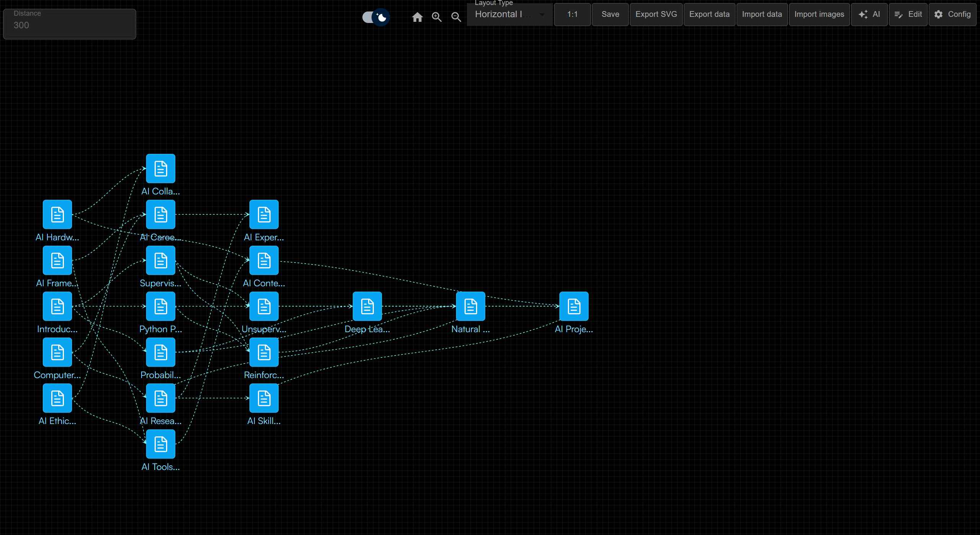
Task: Toggle the dark mode switch
Action: pos(376,17)
